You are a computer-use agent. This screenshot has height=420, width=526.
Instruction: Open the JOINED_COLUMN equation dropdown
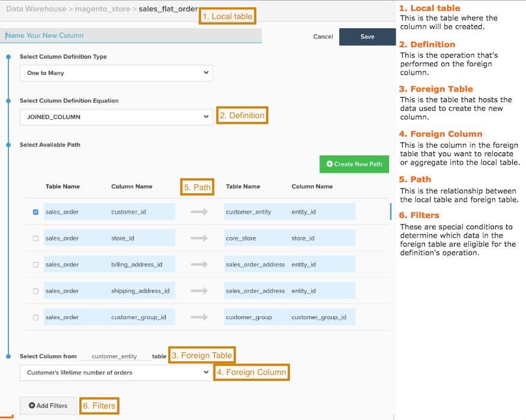[x=116, y=116]
